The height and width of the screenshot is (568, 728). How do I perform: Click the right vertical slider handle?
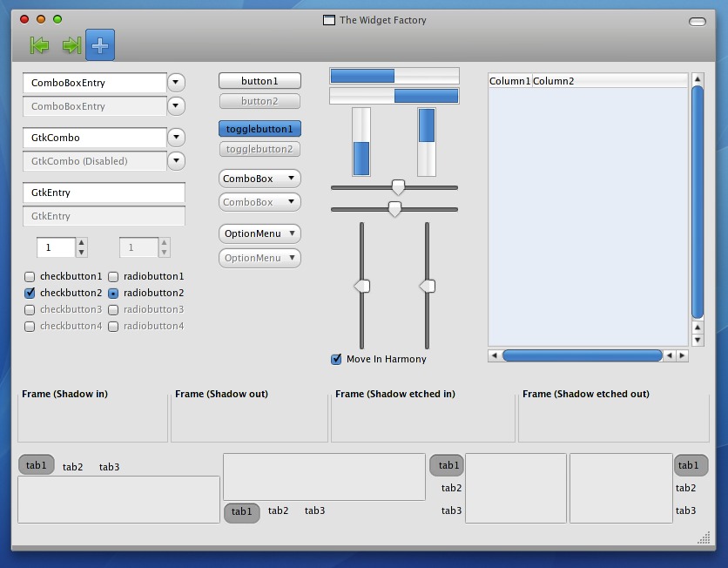point(428,286)
